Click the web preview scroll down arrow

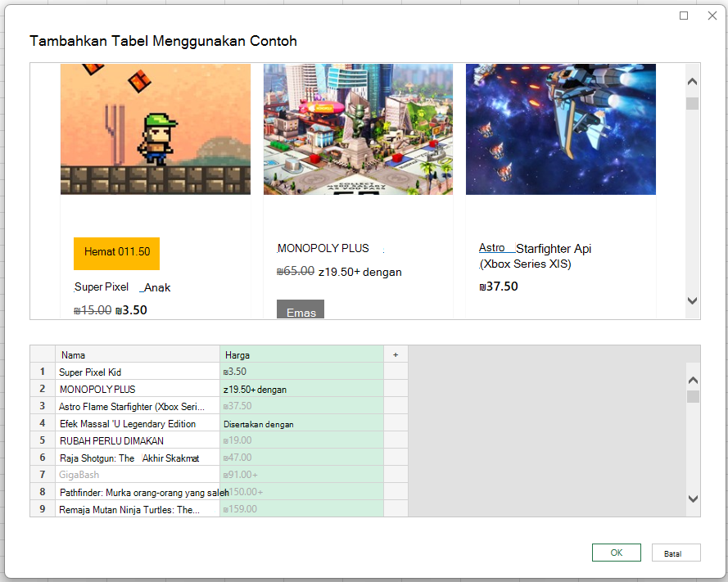point(692,300)
